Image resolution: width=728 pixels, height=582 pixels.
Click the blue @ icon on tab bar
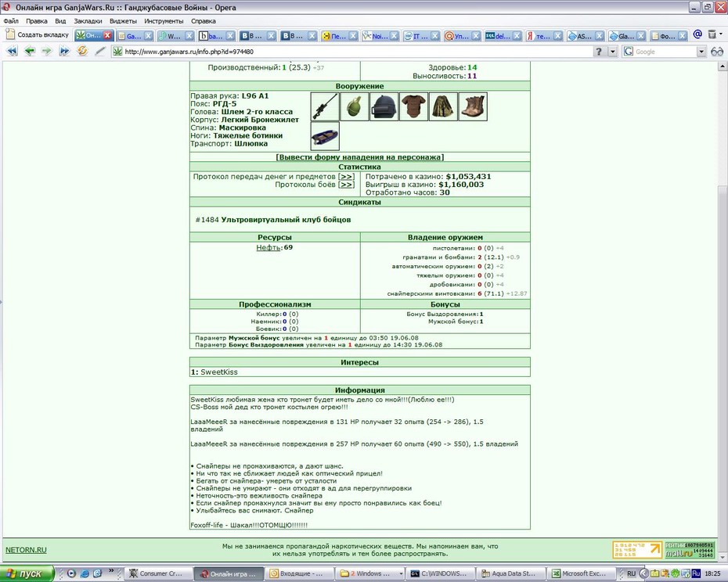pyautogui.click(x=697, y=34)
